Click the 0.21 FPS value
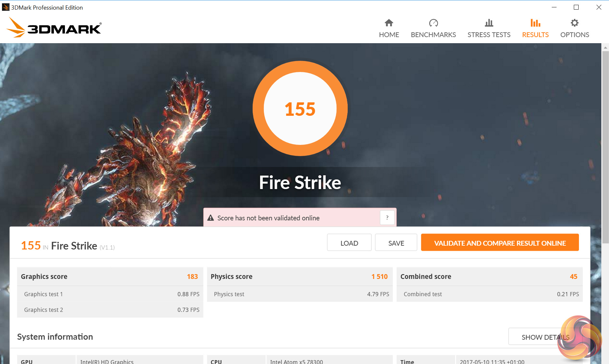 [x=568, y=294]
